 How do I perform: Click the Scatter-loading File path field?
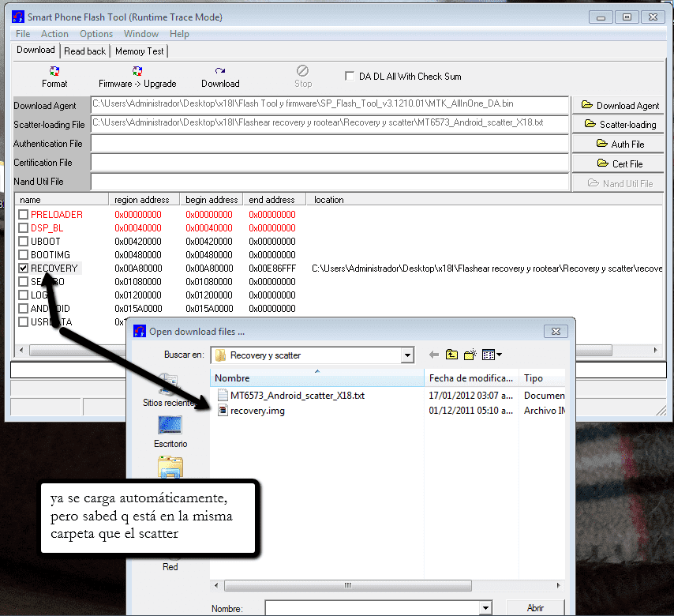point(330,122)
